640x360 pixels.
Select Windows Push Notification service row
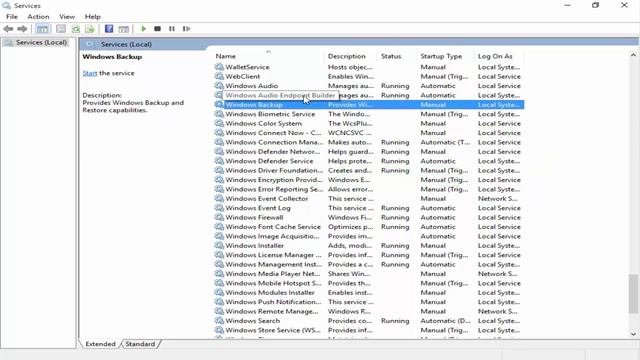point(369,302)
